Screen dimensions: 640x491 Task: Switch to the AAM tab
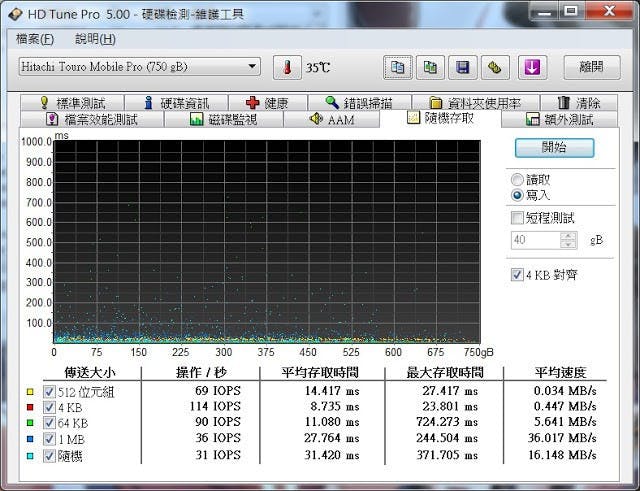(331, 119)
